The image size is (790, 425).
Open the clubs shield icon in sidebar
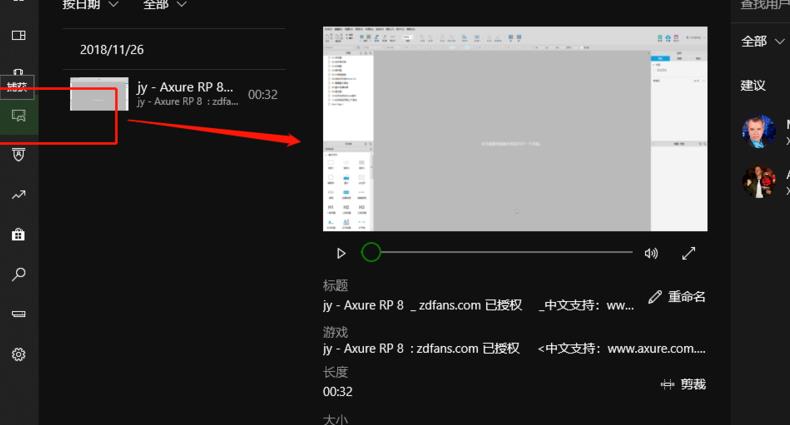pos(18,155)
